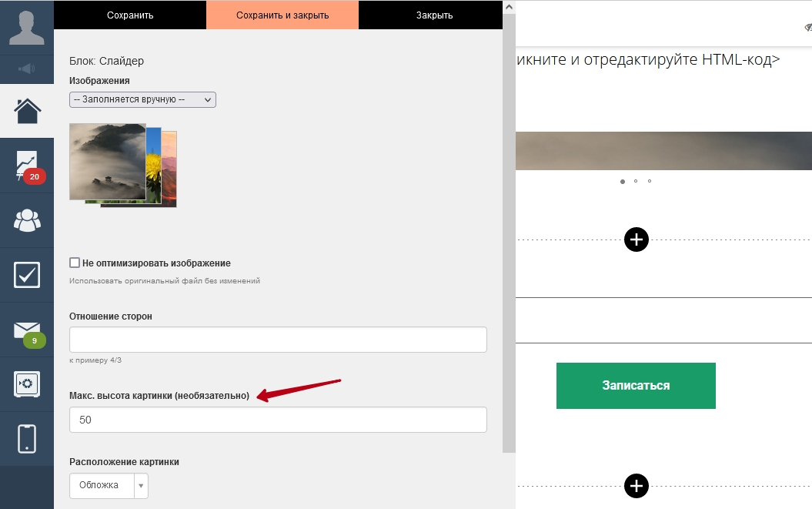The height and width of the screenshot is (509, 812).
Task: Open the users group icon
Action: pyautogui.click(x=26, y=220)
